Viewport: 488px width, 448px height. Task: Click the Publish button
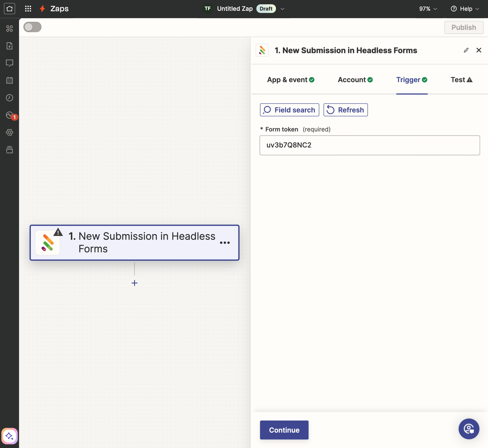[x=463, y=27]
